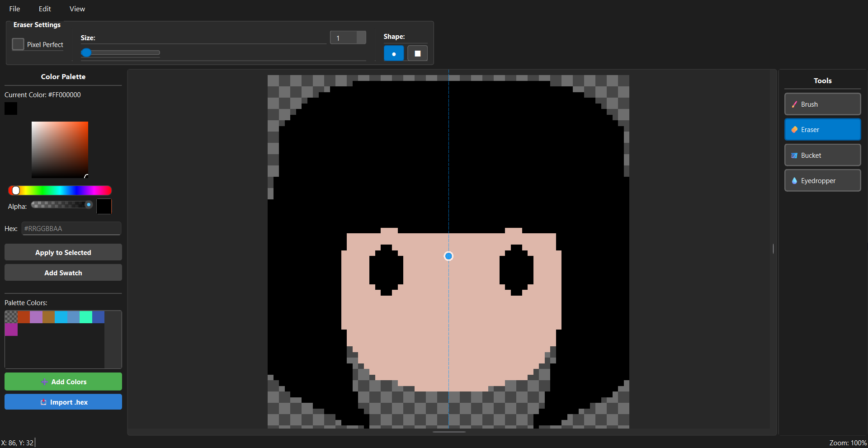Click the left eye on canvas
The image size is (868, 448).
point(386,270)
